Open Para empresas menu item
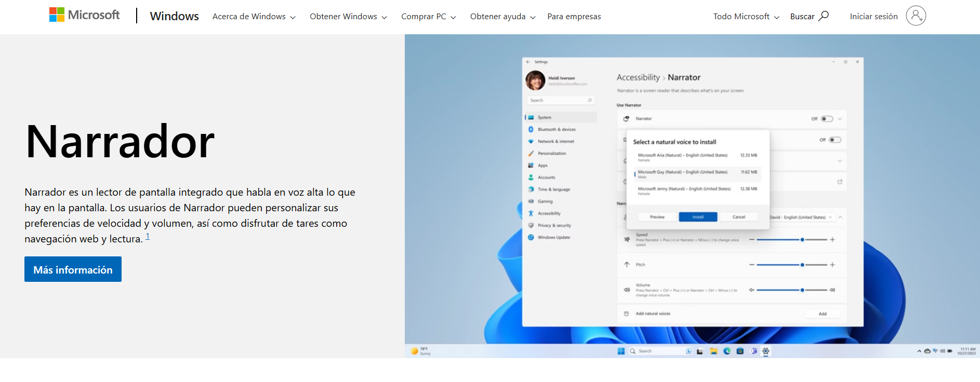 574,17
